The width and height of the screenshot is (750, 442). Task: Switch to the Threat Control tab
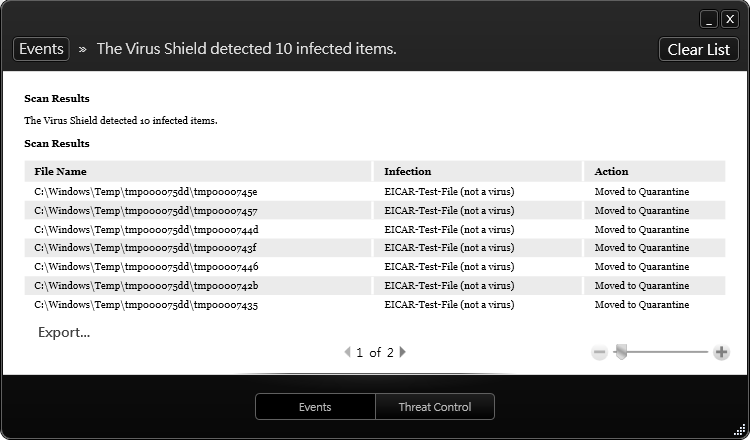point(434,407)
